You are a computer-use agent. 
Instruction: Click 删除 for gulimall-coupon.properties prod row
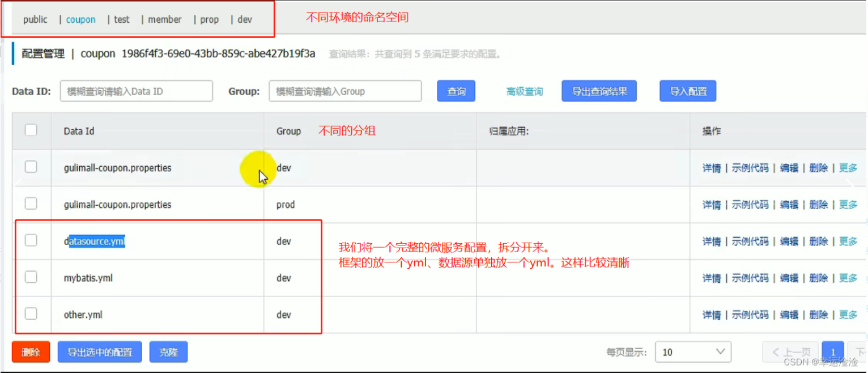[819, 205]
